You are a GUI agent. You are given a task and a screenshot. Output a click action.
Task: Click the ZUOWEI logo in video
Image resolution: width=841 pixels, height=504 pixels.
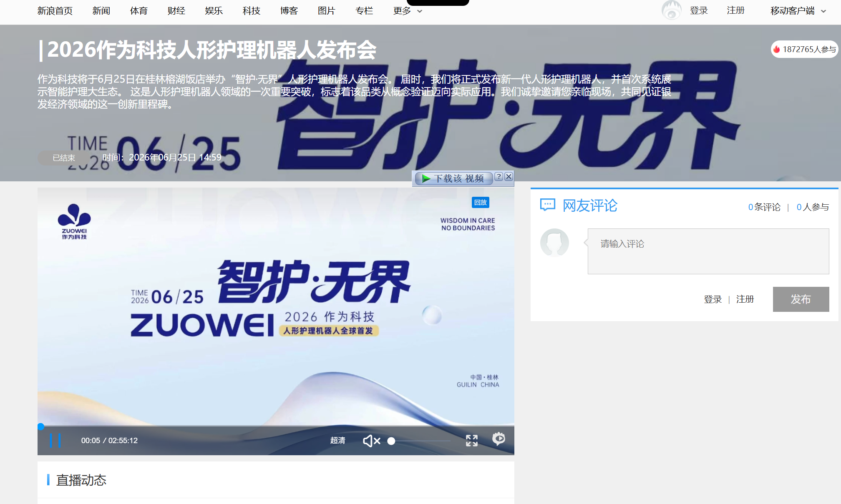click(74, 221)
